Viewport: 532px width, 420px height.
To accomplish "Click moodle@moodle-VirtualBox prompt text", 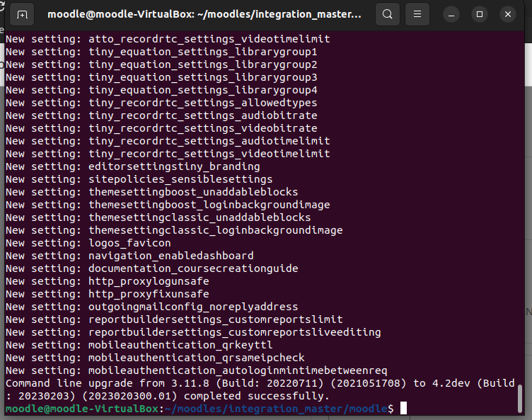I will (x=82, y=409).
